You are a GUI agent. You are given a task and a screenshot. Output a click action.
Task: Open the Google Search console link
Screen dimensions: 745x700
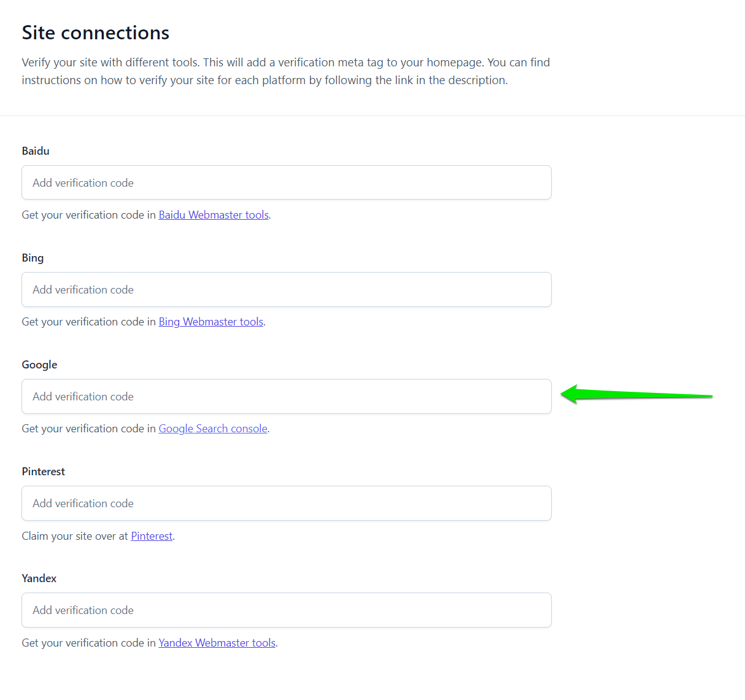(213, 429)
